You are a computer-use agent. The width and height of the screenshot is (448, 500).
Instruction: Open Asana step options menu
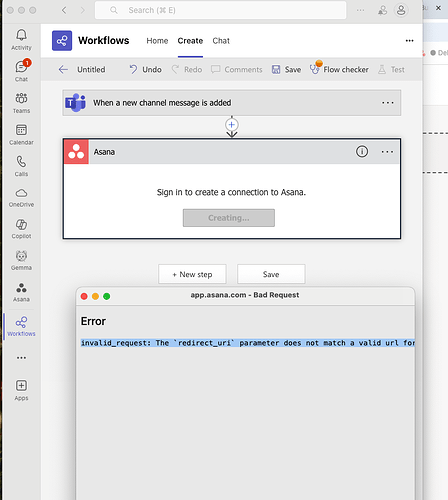click(387, 152)
